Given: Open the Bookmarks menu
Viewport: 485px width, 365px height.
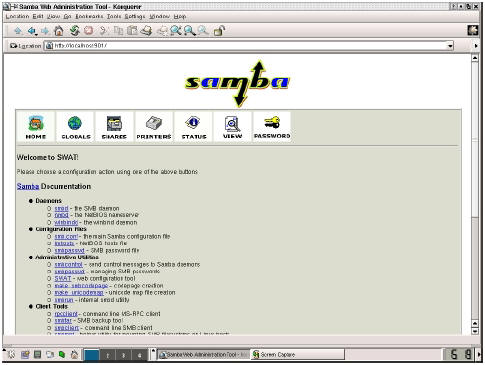Looking at the screenshot, I should 89,16.
